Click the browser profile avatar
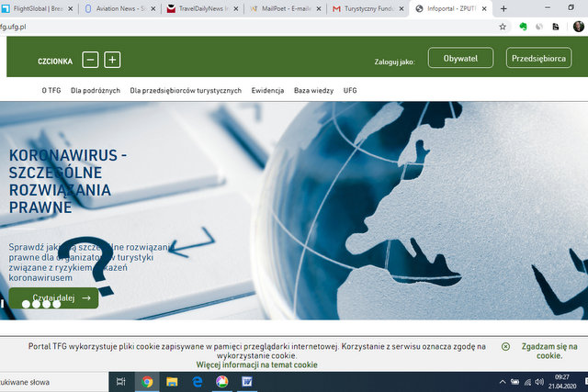588x392 pixels. [579, 27]
